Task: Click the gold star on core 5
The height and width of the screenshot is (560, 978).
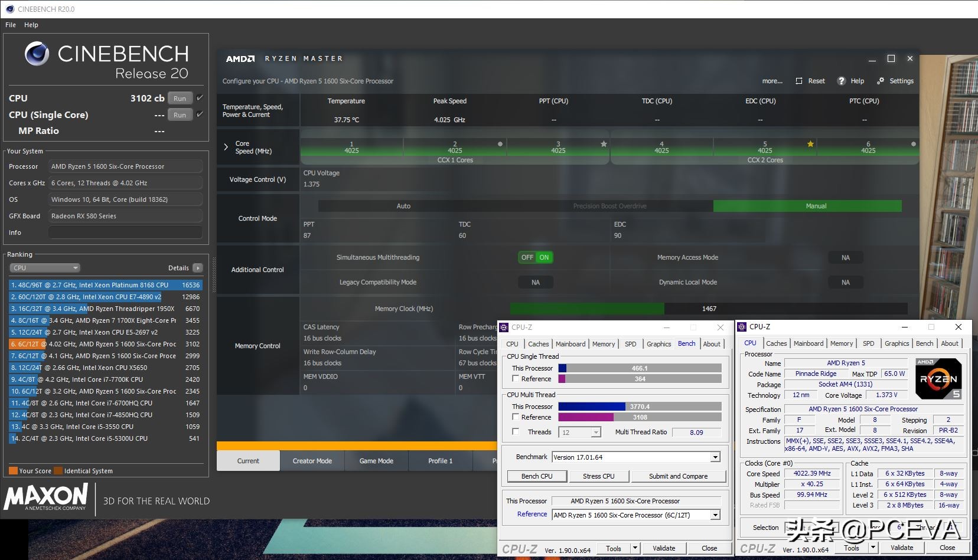Action: [x=810, y=144]
